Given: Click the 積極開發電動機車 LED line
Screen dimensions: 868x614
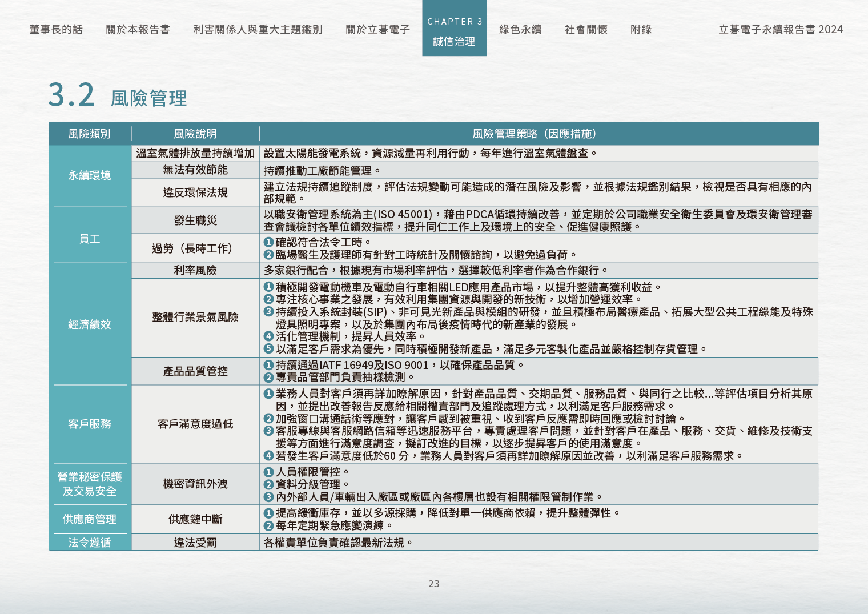Looking at the screenshot, I should point(463,287).
